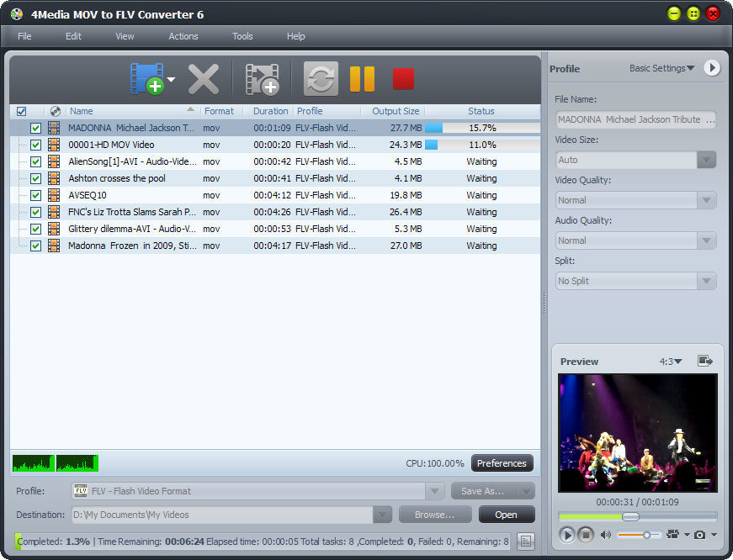Uncheck Ashton crosses the pool checkbox
Viewport: 733px width, 560px height.
point(35,178)
